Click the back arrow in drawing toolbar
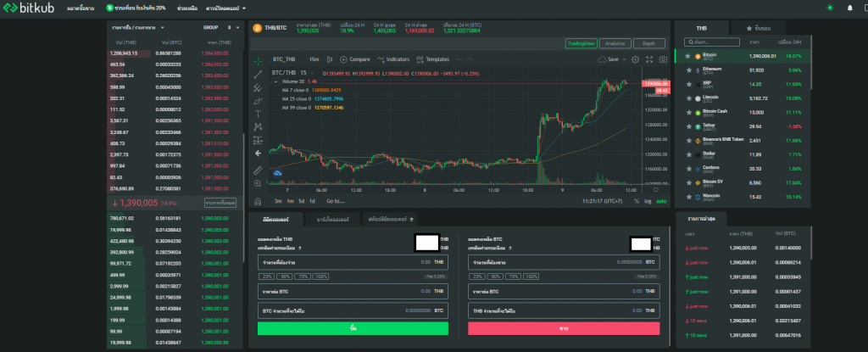This screenshot has height=352, width=868. (x=258, y=153)
